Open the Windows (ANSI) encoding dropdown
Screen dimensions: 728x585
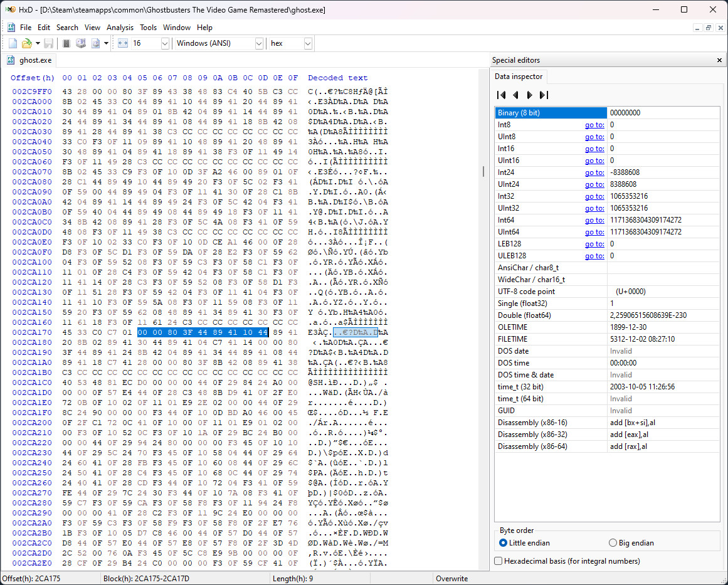coord(259,43)
